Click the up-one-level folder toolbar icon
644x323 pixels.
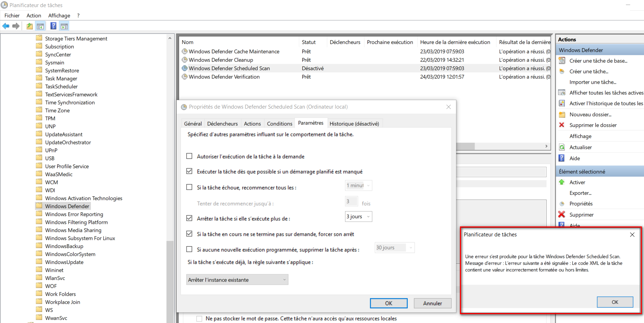(x=30, y=26)
